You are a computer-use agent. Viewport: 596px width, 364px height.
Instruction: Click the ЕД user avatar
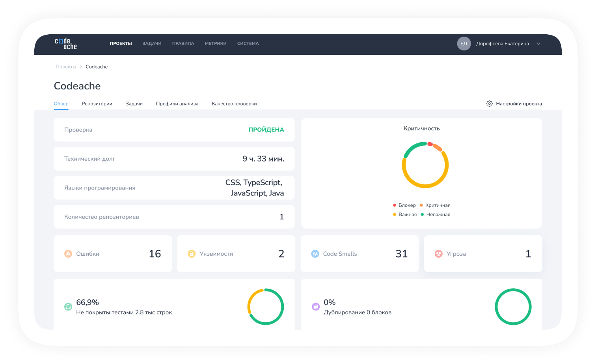(x=464, y=44)
